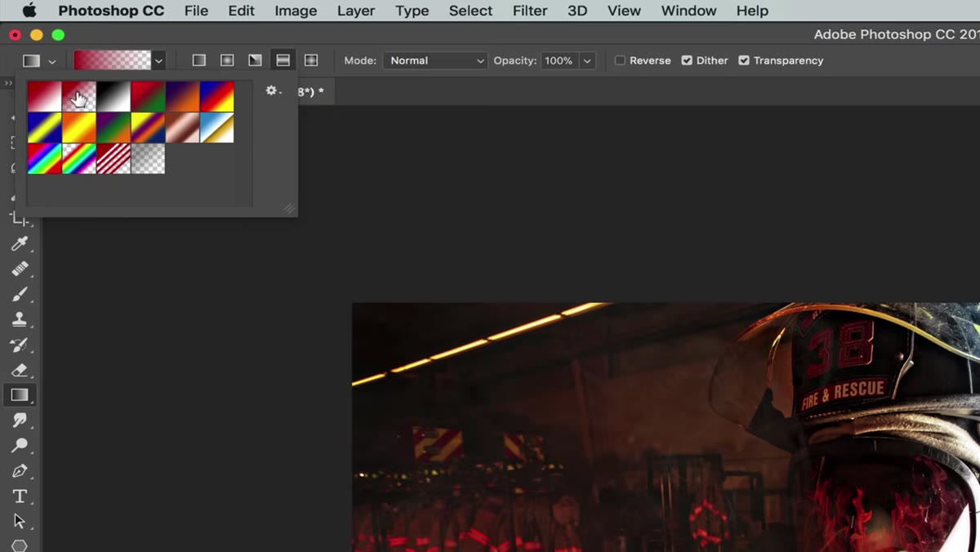Viewport: 980px width, 552px height.
Task: Open the Edit menu
Action: [241, 11]
